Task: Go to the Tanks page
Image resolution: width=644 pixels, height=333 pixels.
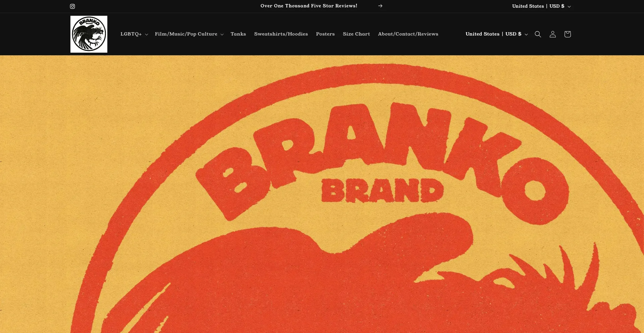Action: click(238, 34)
